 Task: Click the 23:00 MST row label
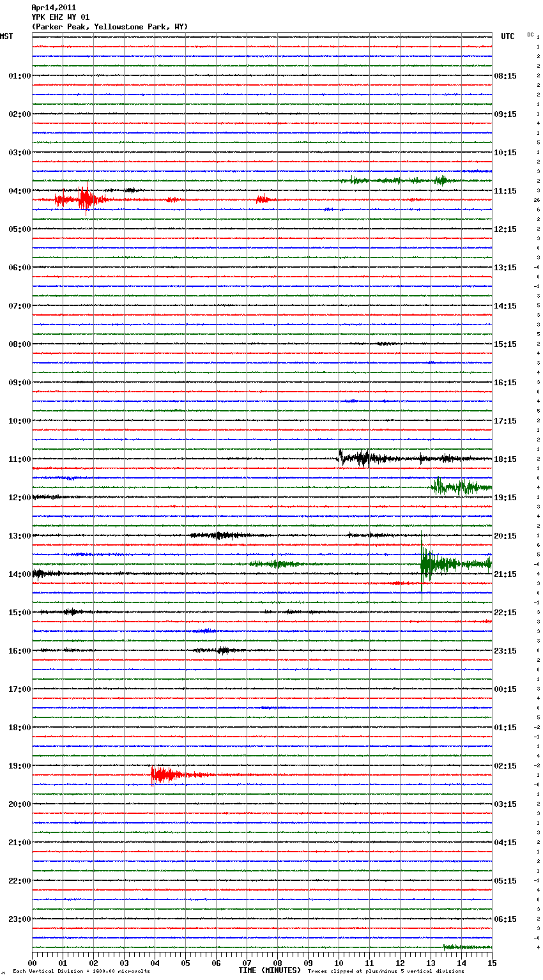(19, 919)
